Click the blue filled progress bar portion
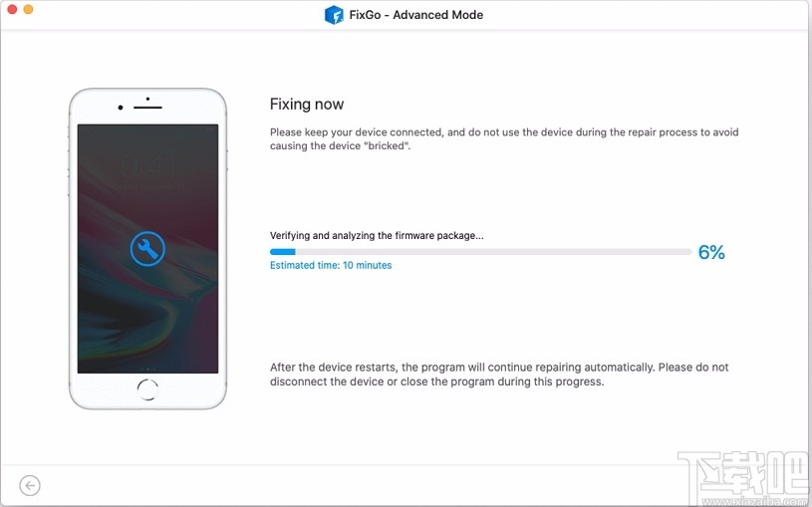This screenshot has height=507, width=812. click(283, 252)
